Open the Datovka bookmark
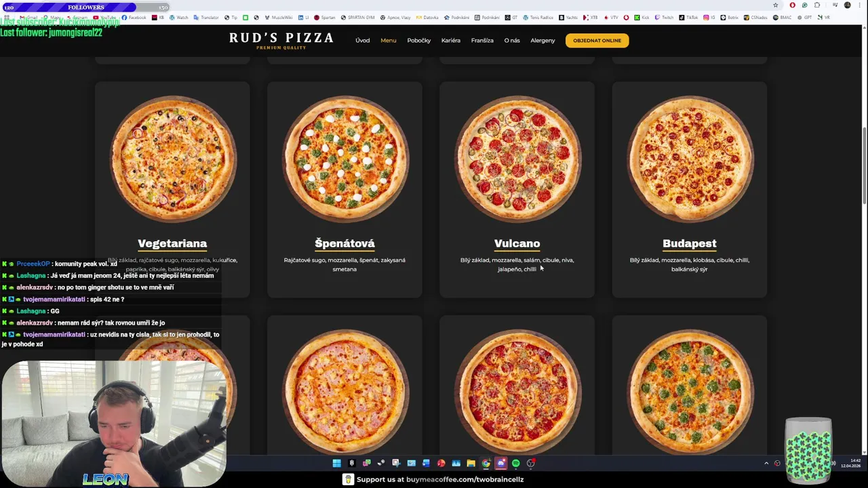The image size is (868, 488). click(x=427, y=18)
